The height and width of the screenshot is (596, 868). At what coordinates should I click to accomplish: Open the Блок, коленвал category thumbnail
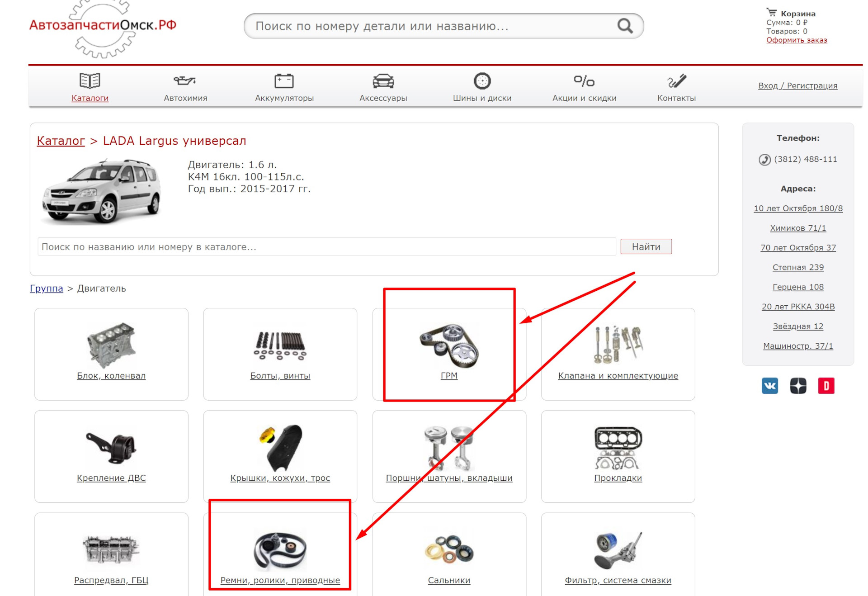pyautogui.click(x=111, y=345)
